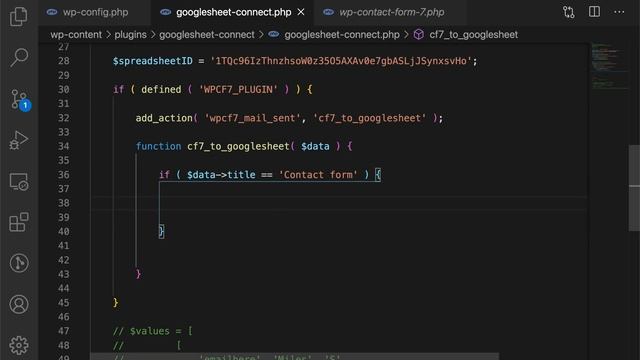Click the yellow closing brace on line 45
This screenshot has height=360, width=640.
pos(116,302)
